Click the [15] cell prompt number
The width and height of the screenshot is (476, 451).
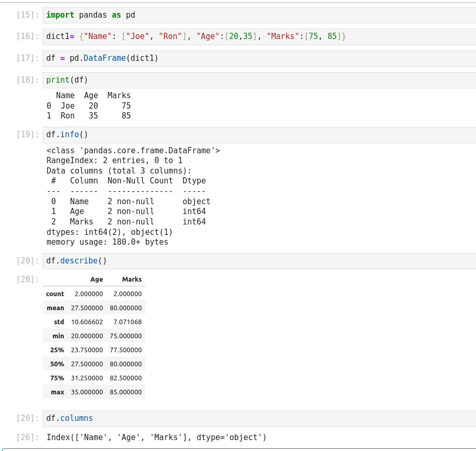28,15
